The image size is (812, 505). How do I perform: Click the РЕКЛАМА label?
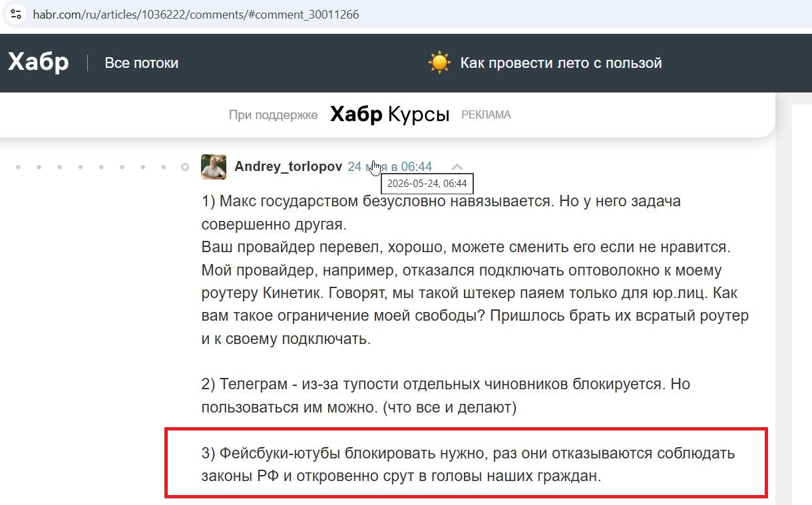pyautogui.click(x=486, y=115)
